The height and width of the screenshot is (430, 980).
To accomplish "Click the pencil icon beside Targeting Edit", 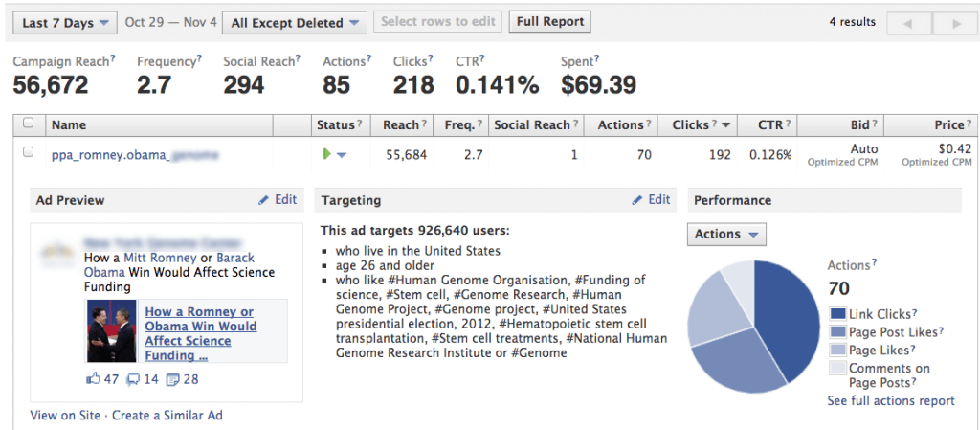I will click(x=637, y=200).
